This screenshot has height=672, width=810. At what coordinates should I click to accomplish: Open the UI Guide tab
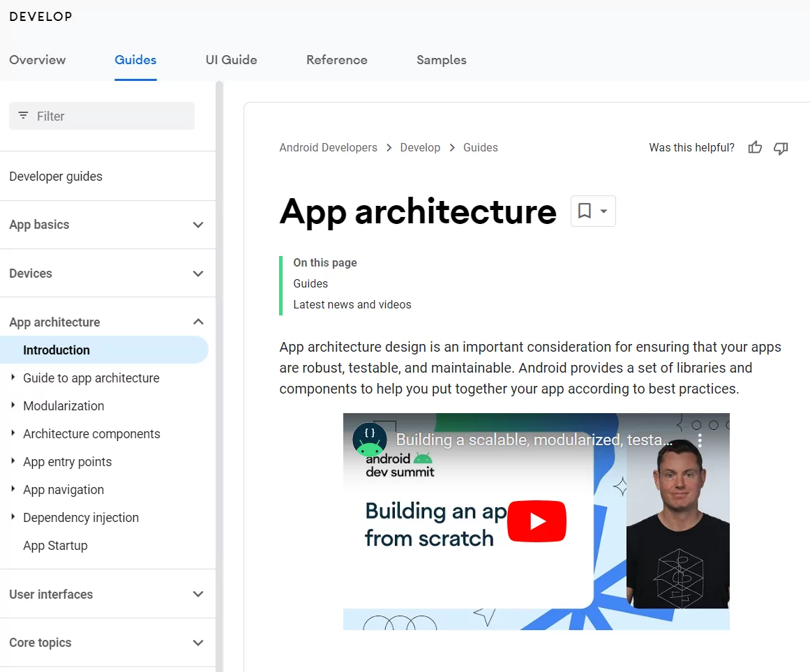(232, 60)
